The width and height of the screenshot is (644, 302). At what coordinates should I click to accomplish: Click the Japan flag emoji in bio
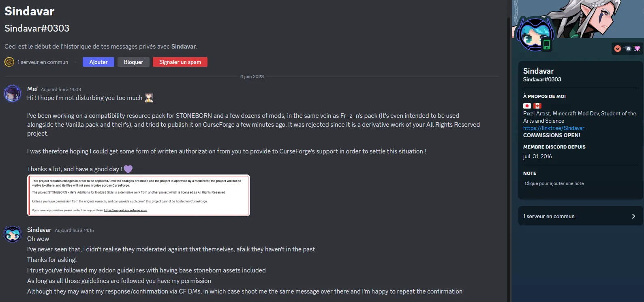(527, 106)
